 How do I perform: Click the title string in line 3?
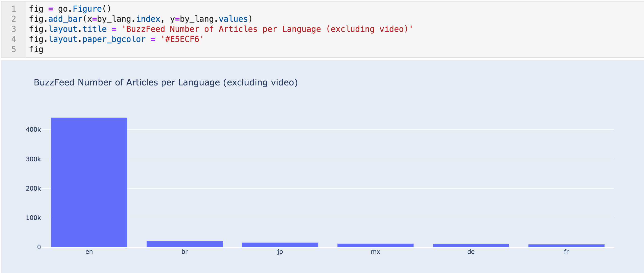coord(267,29)
